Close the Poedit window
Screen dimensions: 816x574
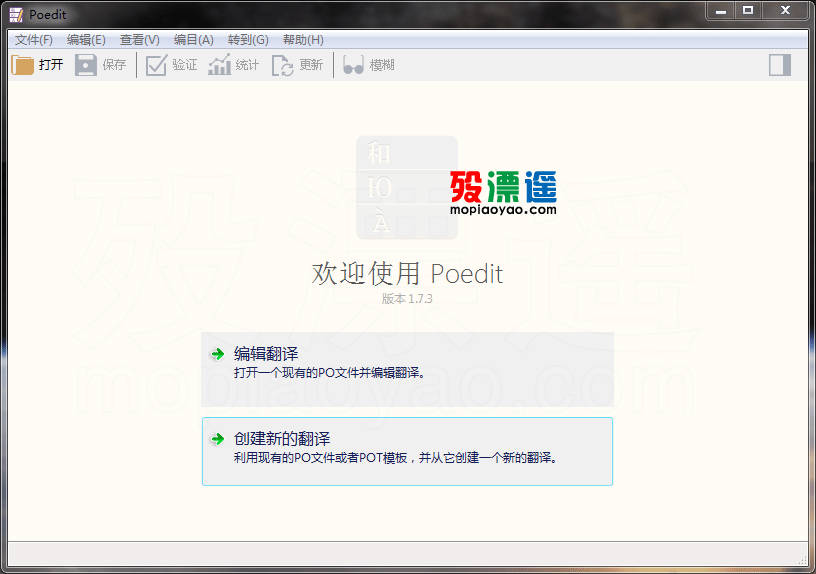785,11
